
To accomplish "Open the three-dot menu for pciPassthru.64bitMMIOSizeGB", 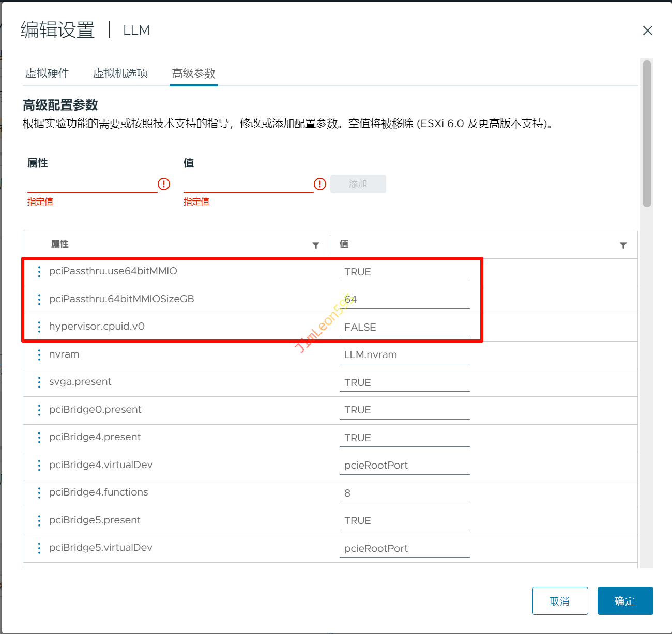I will [x=39, y=300].
